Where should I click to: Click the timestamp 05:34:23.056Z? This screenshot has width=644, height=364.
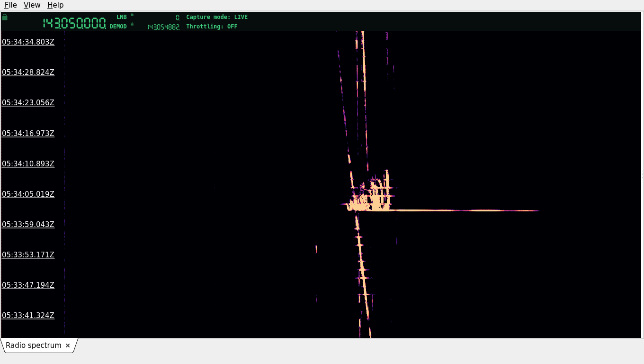(28, 102)
